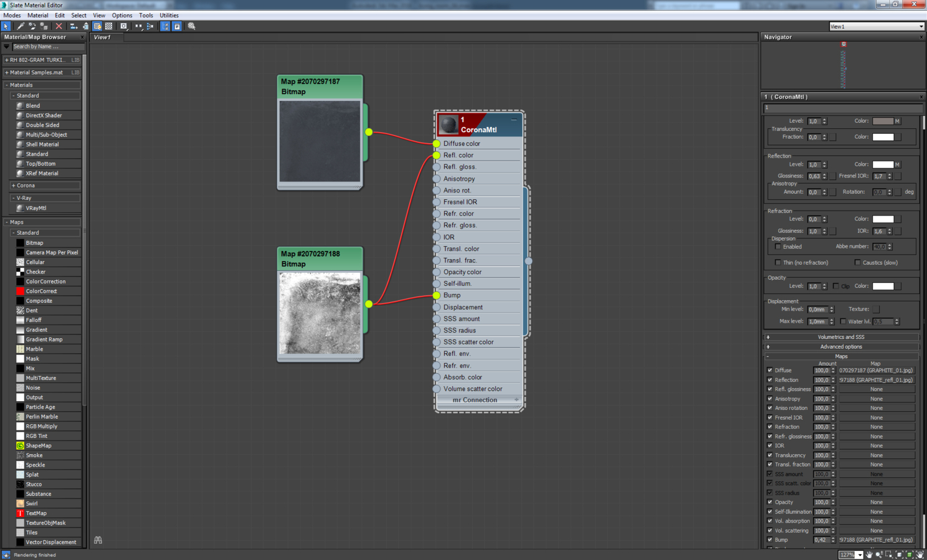
Task: Collapse the Maps rollout in parameters
Action: point(841,356)
